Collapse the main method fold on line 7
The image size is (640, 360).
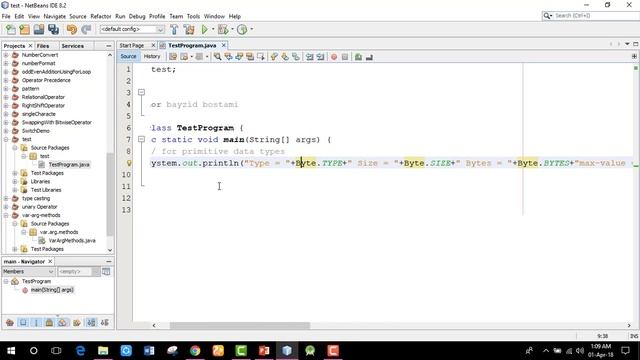[x=141, y=139]
